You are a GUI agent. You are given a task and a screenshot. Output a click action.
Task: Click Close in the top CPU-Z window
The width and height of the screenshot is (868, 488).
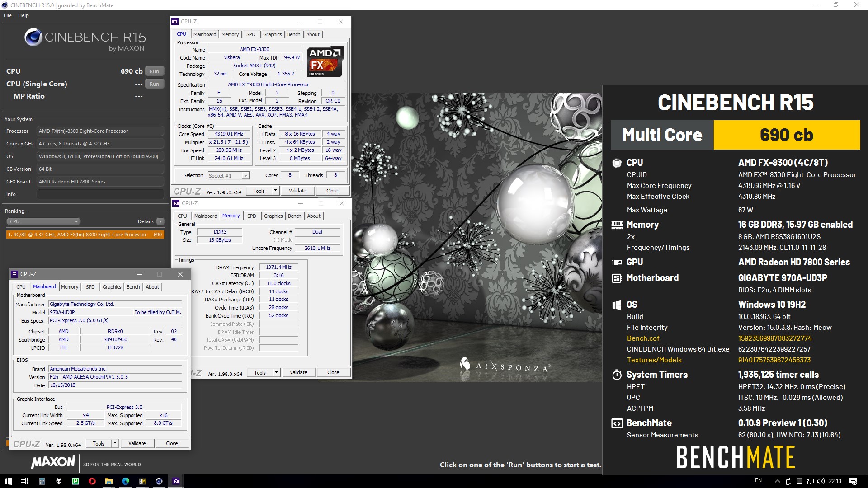(332, 191)
